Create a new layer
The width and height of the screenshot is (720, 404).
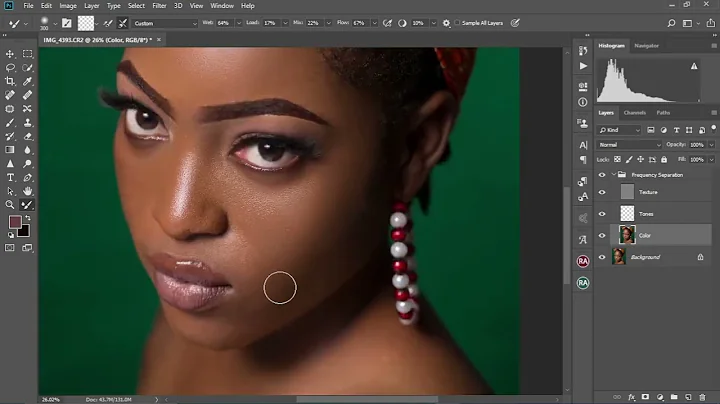tap(688, 397)
